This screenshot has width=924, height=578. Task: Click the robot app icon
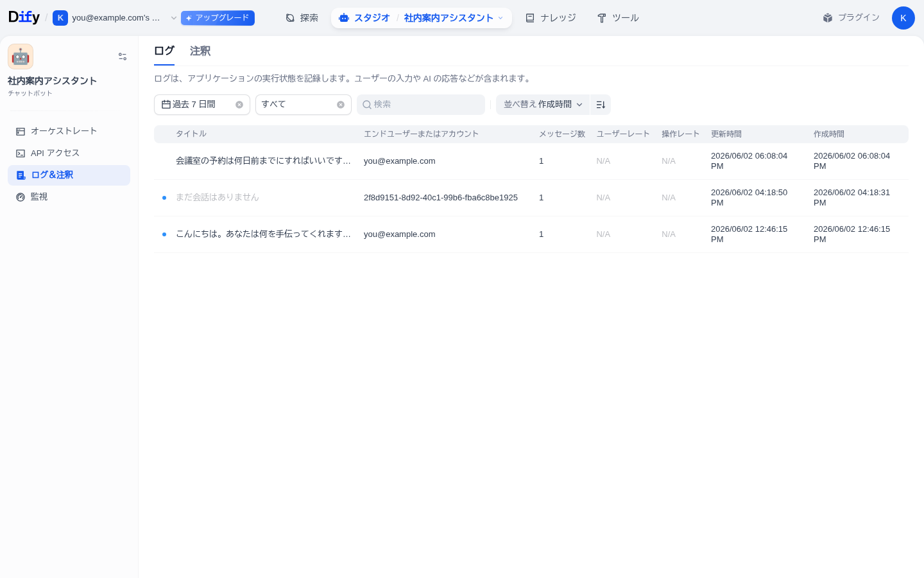(21, 57)
